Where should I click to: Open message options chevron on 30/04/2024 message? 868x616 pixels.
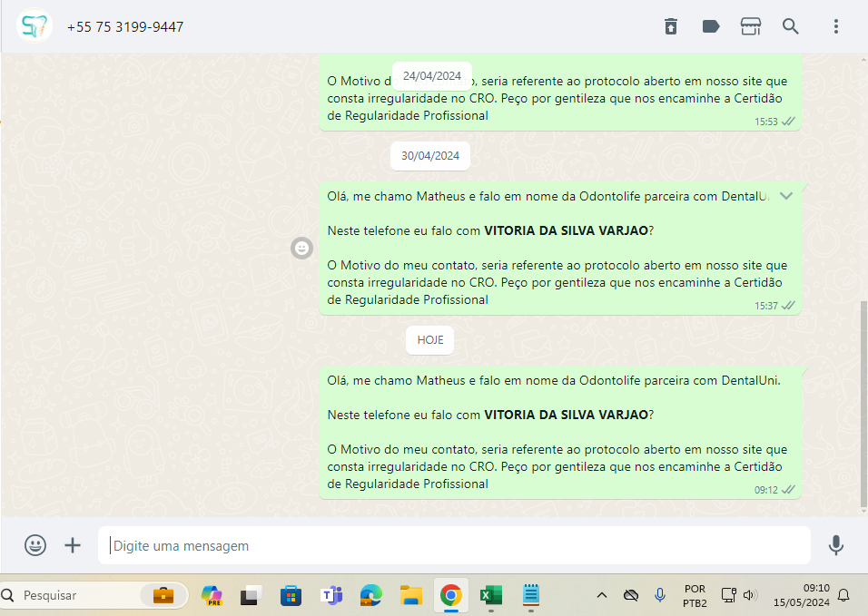click(x=786, y=196)
